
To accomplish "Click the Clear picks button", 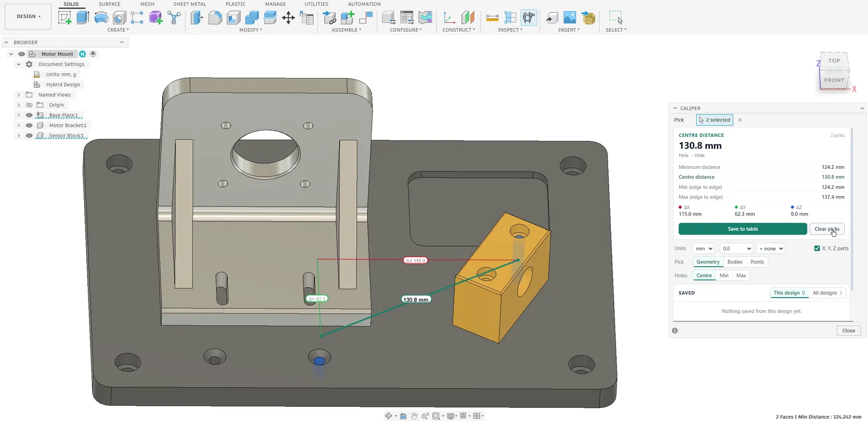I will (x=827, y=229).
